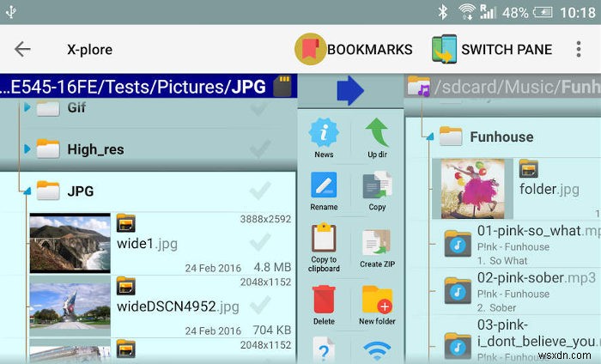Image resolution: width=601 pixels, height=364 pixels.
Task: Tap the SD card icon in path bar
Action: (282, 86)
